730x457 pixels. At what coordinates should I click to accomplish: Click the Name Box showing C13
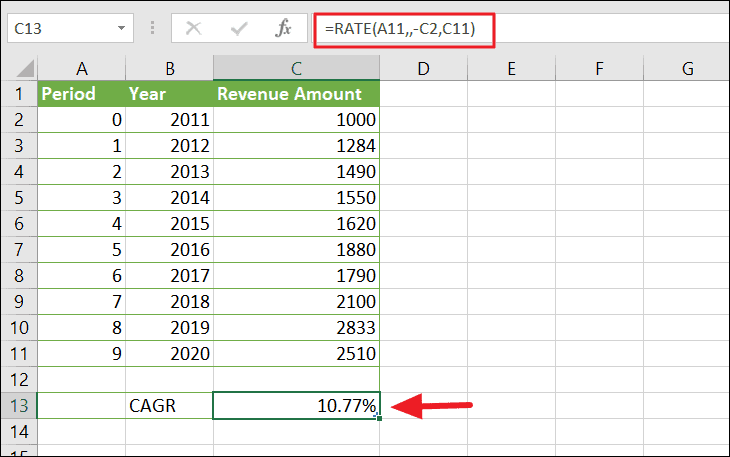(70, 28)
